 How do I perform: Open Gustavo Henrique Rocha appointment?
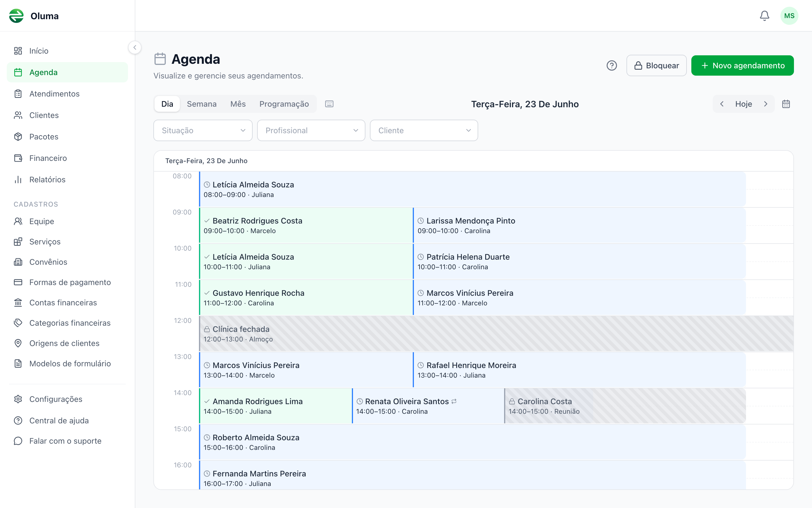(306, 298)
